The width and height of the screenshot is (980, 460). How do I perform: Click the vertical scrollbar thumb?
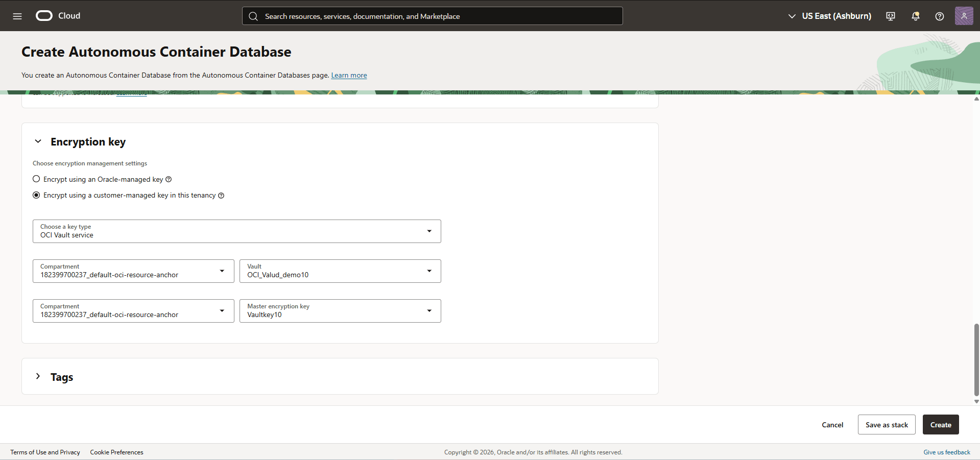976,359
